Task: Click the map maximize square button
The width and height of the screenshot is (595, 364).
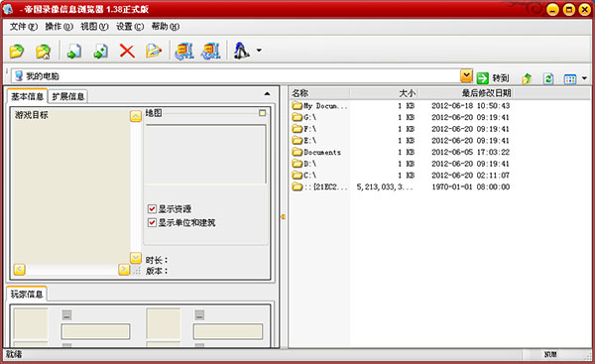Action: pos(262,113)
